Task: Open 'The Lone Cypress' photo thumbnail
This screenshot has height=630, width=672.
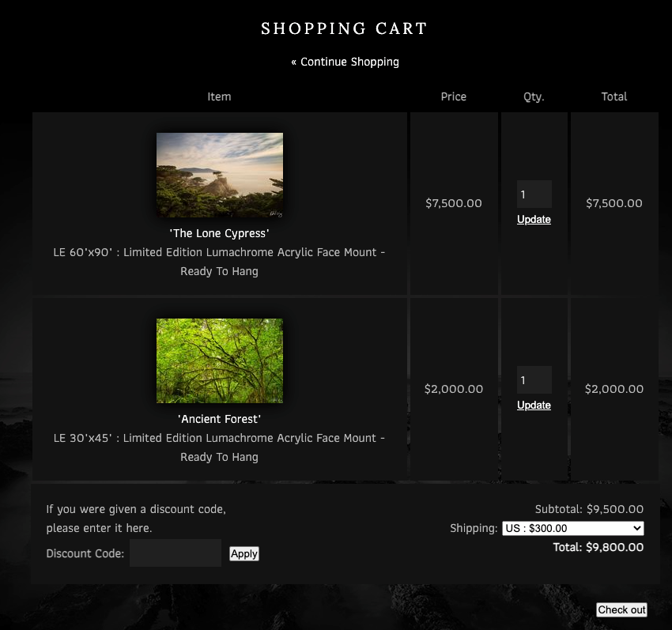Action: (220, 175)
